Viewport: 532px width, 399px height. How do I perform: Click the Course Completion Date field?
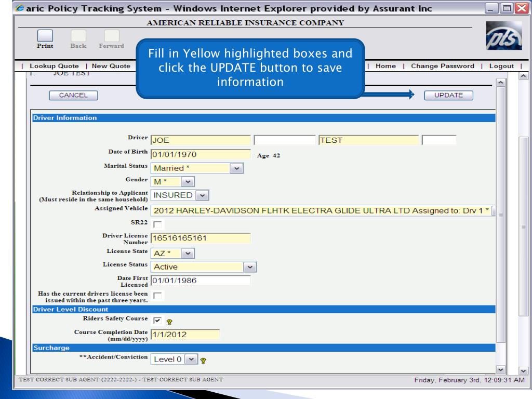(185, 334)
